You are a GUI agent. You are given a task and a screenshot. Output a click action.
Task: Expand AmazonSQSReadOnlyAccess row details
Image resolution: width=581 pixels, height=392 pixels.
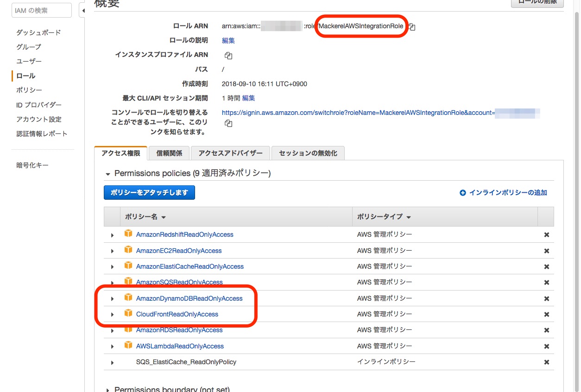[x=112, y=283]
